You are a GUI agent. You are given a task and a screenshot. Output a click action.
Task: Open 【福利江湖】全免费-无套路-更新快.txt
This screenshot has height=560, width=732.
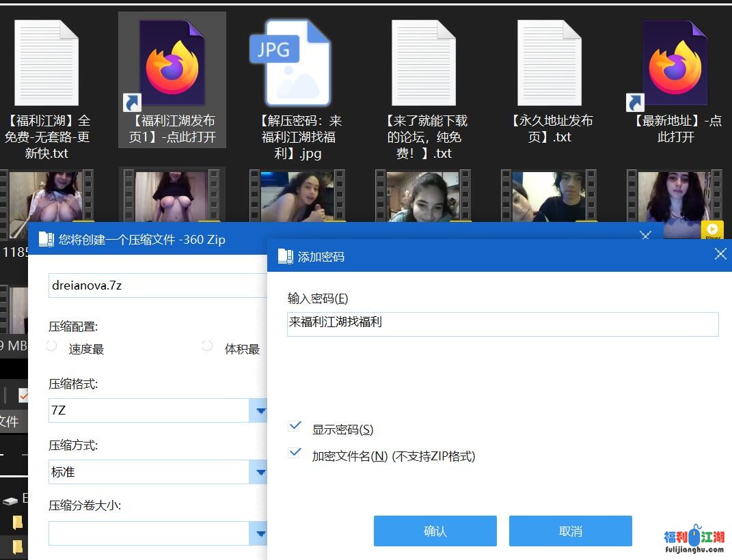point(46,61)
